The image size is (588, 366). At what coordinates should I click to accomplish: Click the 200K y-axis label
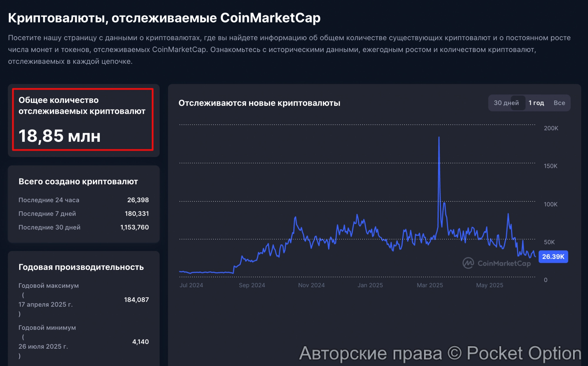pos(551,128)
